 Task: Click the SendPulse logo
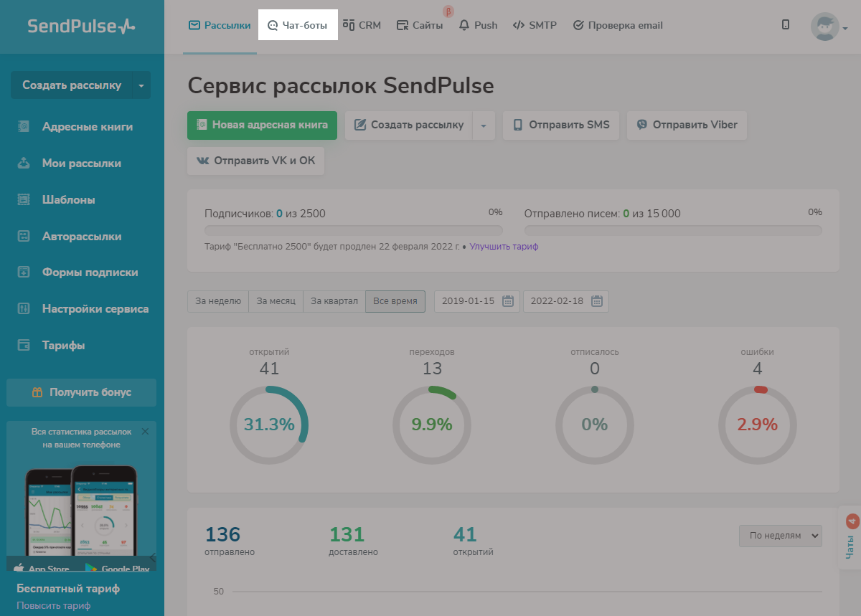pyautogui.click(x=81, y=27)
